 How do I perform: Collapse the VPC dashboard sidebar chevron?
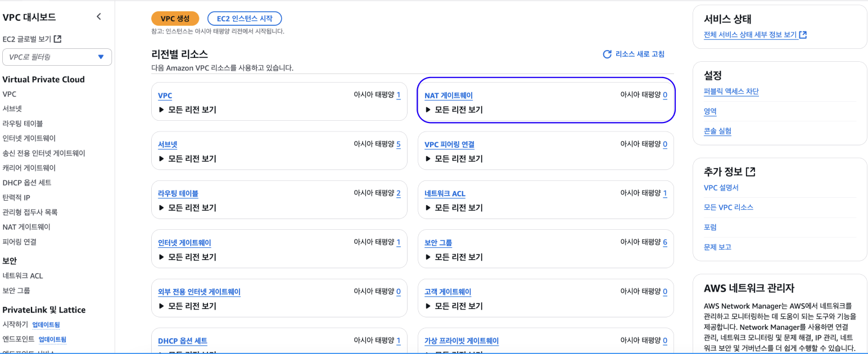(99, 17)
